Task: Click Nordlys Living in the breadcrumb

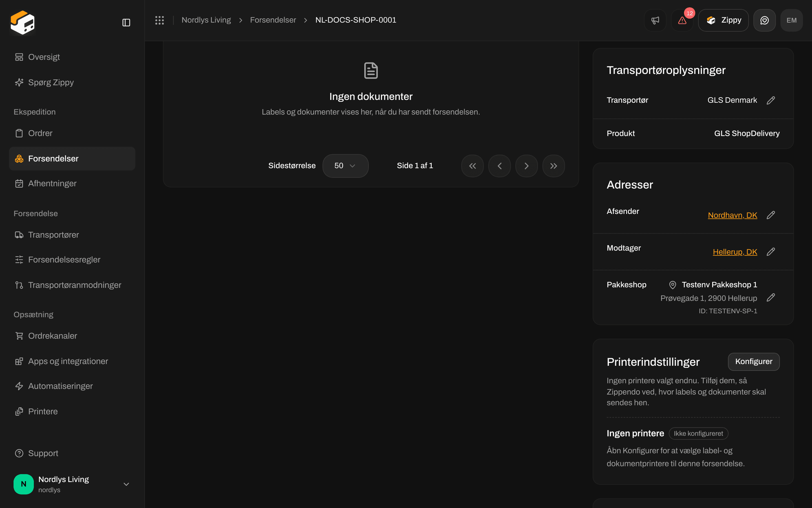Action: [x=206, y=20]
